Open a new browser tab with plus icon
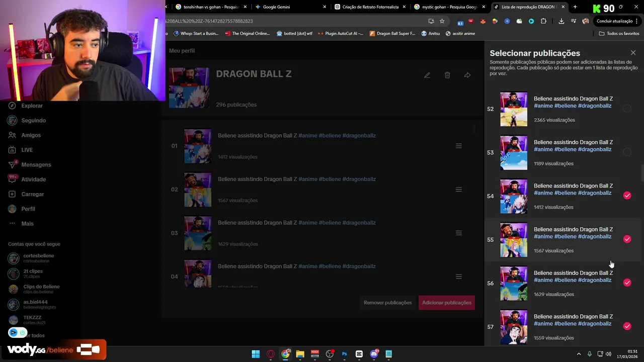The image size is (644, 362). 575,7
